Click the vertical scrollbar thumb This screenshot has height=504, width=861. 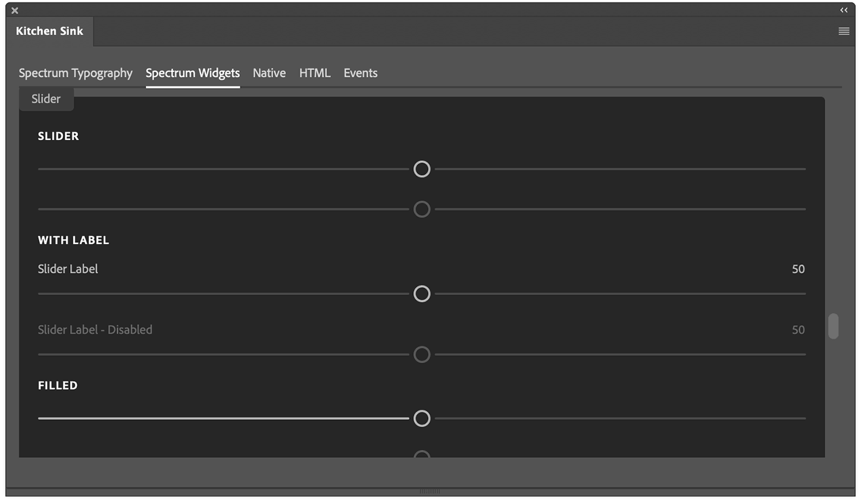(833, 326)
